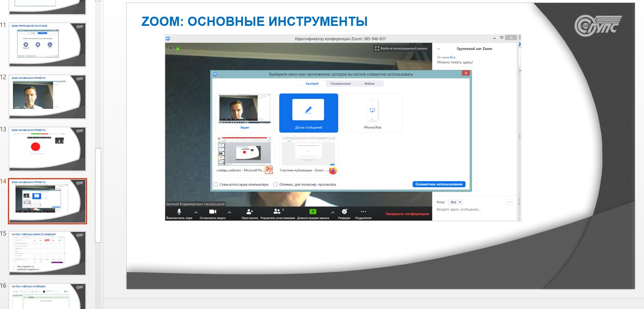Choose the iPhone/iPad sharing option
Viewport: 644px width, 309px height.
372,113
